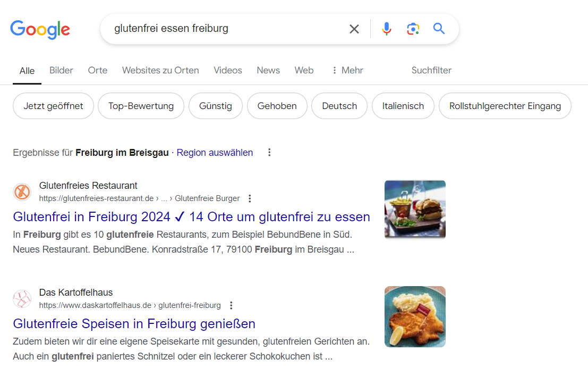Click the magnifying glass search button
Viewport: 588px width, 384px height.
pos(439,29)
